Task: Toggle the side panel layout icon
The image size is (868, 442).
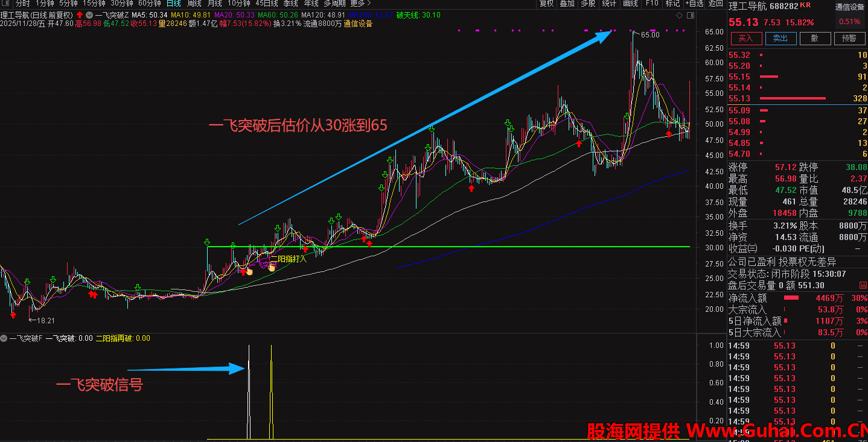Action: coord(691,15)
